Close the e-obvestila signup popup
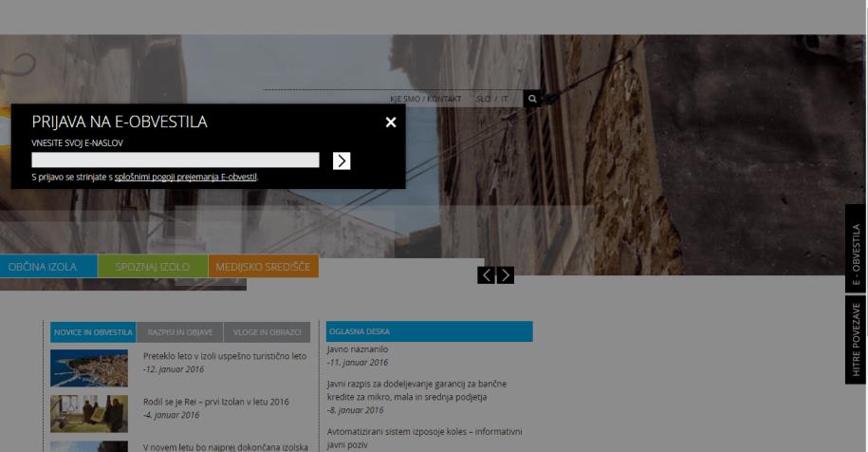Screen dimensions: 868x452 point(390,122)
